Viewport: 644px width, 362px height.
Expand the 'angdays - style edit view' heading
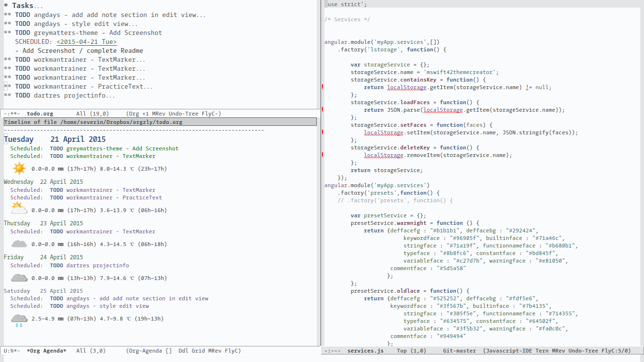(71, 24)
